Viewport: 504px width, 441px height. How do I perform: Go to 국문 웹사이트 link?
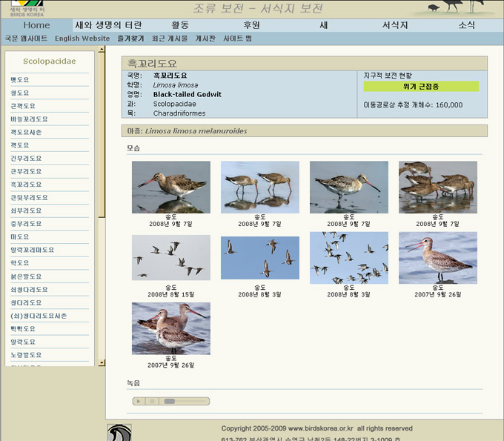(x=26, y=39)
